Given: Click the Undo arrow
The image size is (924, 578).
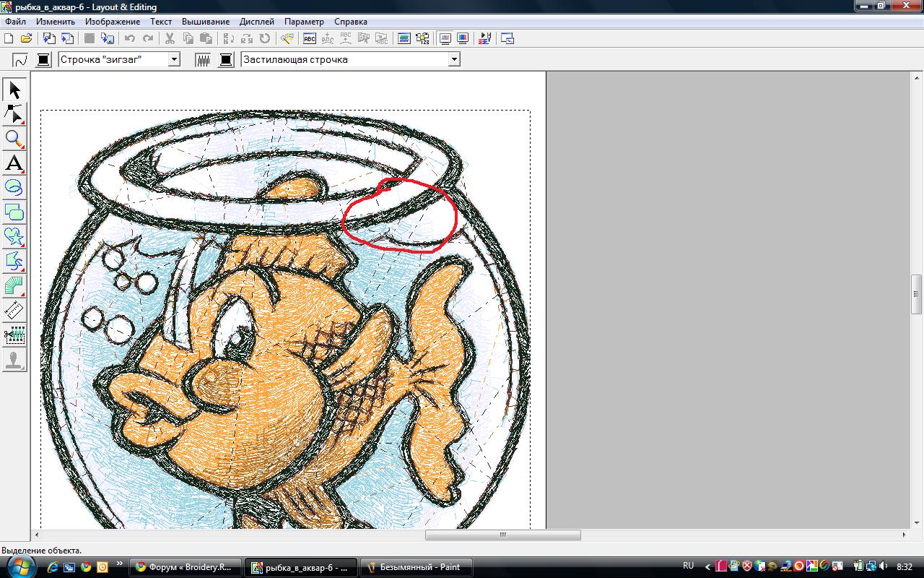Looking at the screenshot, I should 130,39.
